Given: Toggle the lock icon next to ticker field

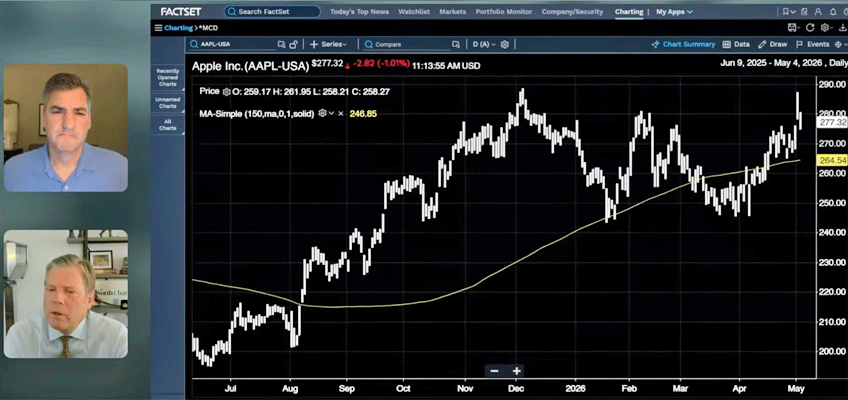Looking at the screenshot, I should coord(293,44).
